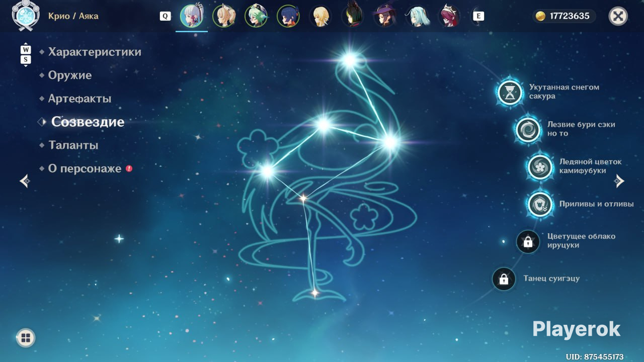Switch to the red-haired character portrait
This screenshot has width=644, height=362.
tap(449, 16)
